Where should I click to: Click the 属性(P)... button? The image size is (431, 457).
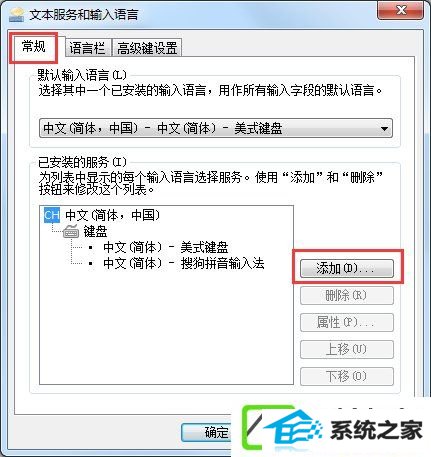point(347,322)
